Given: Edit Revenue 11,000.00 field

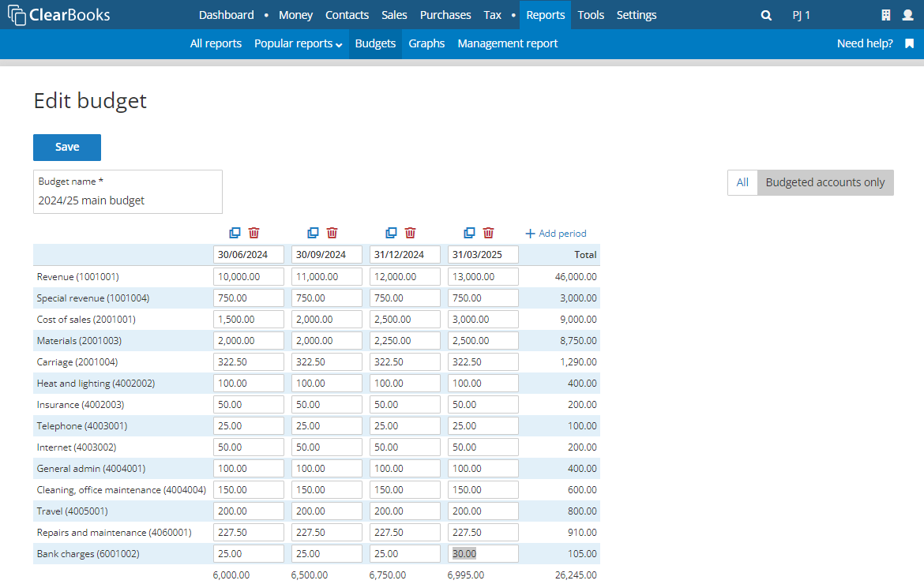Looking at the screenshot, I should pyautogui.click(x=326, y=276).
